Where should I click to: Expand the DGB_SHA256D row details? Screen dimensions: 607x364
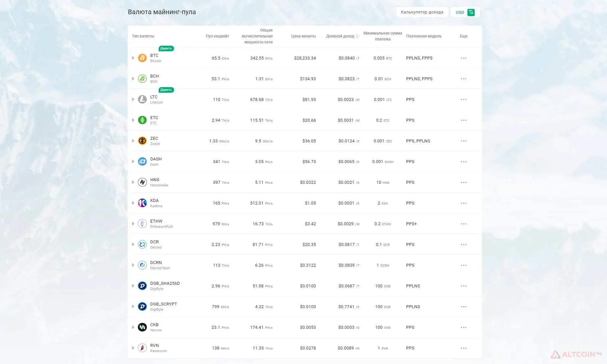click(x=133, y=286)
